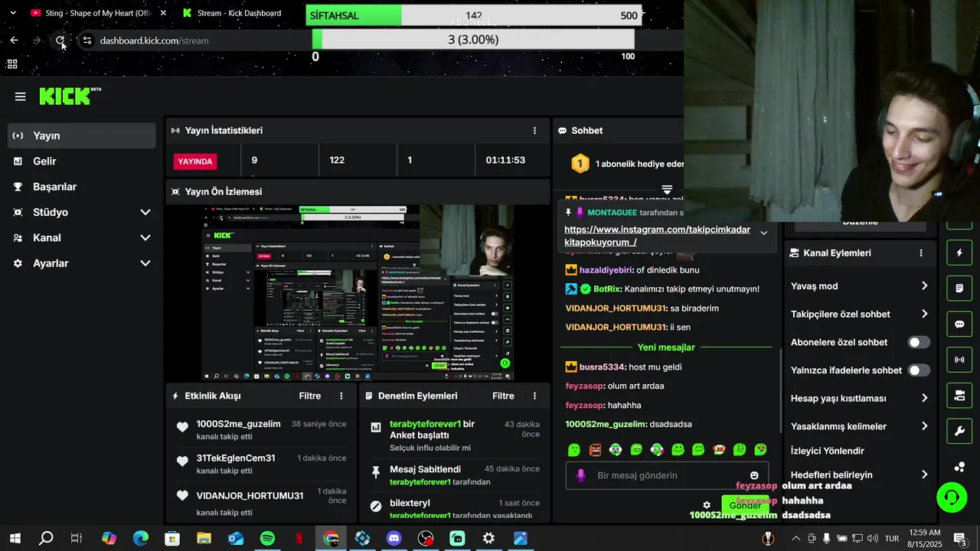
Task: Open the pinned Instagram link
Action: pos(657,236)
